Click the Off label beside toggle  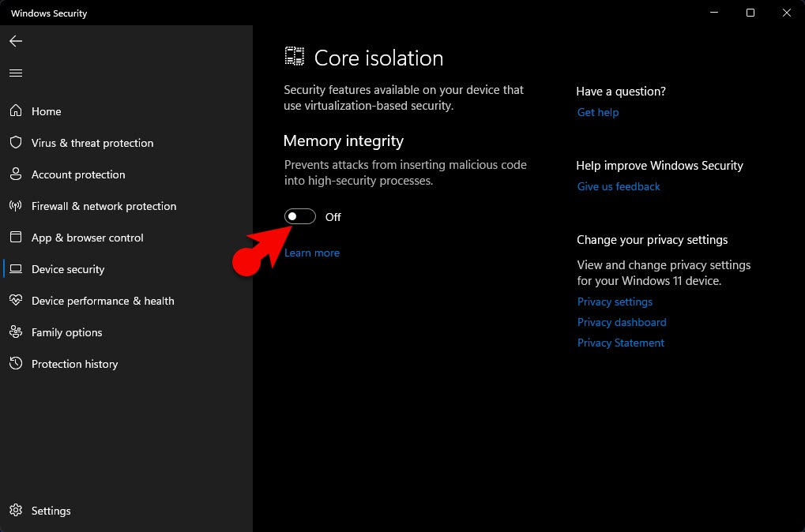[333, 217]
